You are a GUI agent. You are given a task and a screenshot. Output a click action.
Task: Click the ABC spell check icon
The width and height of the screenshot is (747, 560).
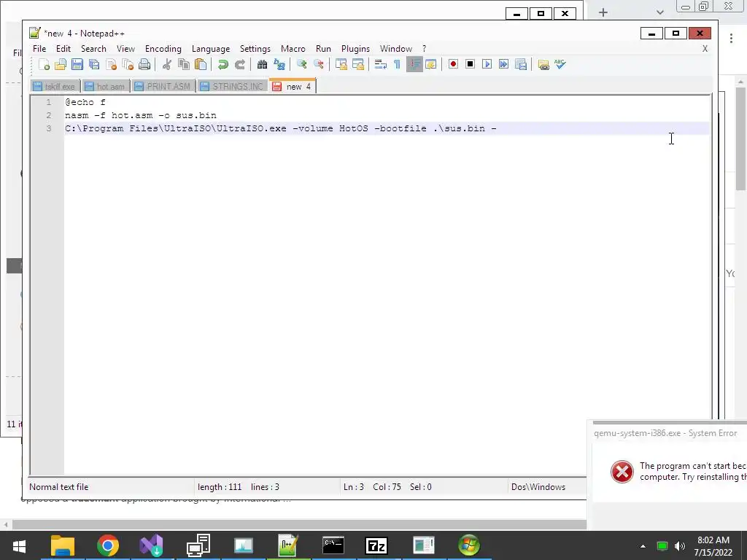click(560, 64)
